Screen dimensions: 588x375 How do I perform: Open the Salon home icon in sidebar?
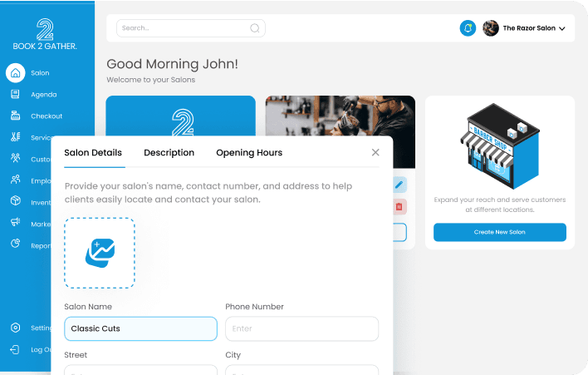point(16,73)
